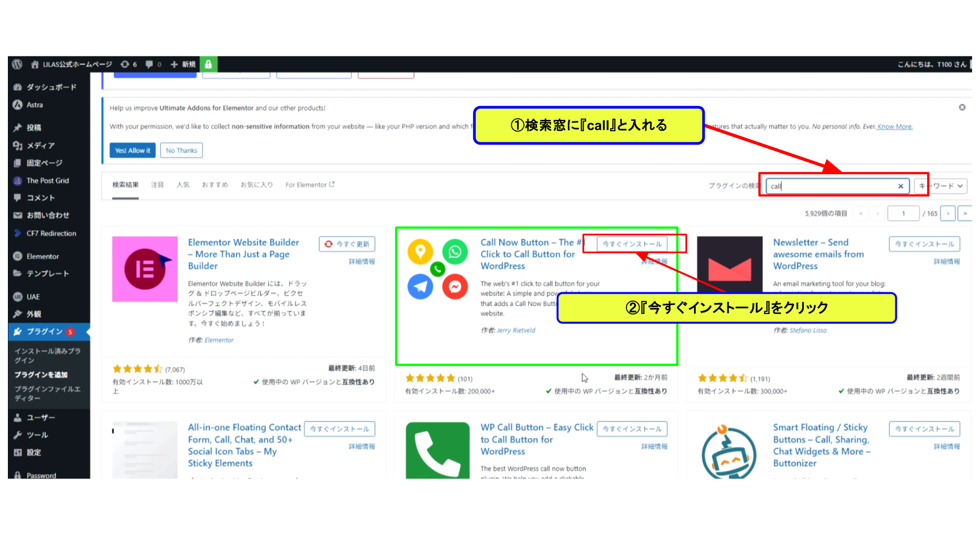
Task: Install Newsletter plugin now
Action: (x=925, y=244)
